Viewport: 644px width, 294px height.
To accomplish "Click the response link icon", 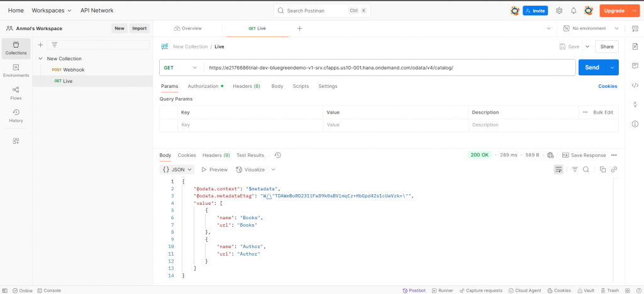I will (x=614, y=170).
